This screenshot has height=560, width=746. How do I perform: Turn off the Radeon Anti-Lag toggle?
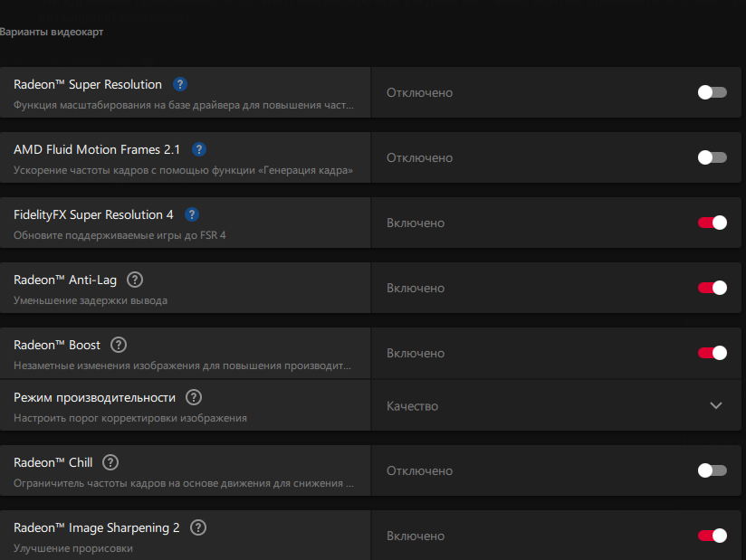[x=712, y=288]
